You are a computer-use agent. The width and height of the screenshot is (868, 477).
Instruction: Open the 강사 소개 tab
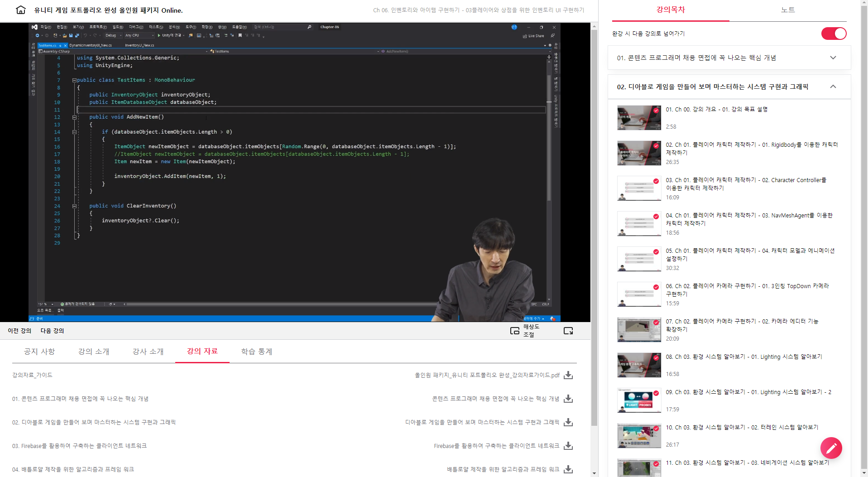point(148,352)
